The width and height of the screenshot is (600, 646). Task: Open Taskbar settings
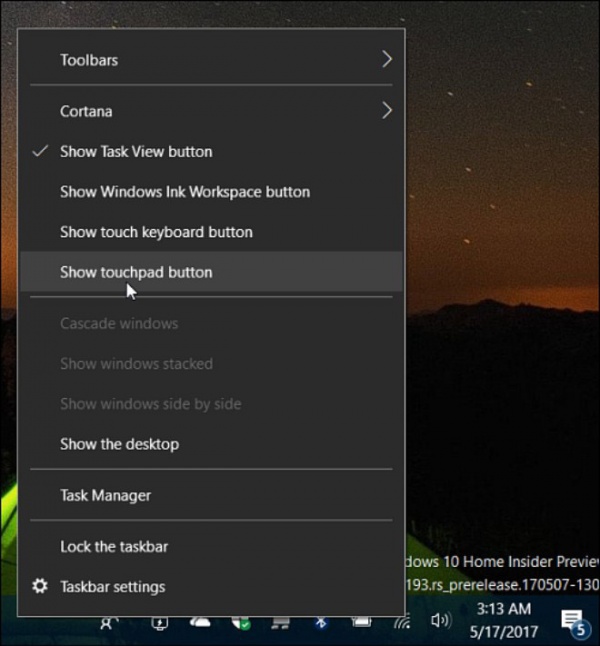coord(211,587)
